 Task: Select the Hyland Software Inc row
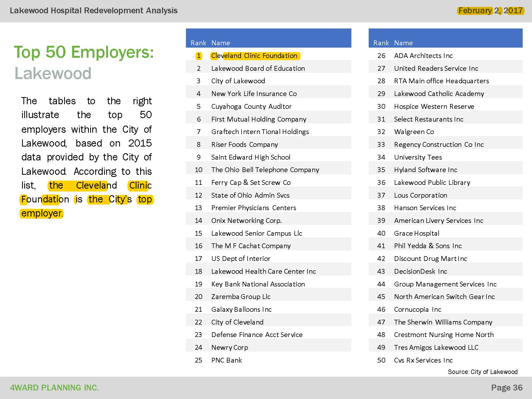point(425,170)
